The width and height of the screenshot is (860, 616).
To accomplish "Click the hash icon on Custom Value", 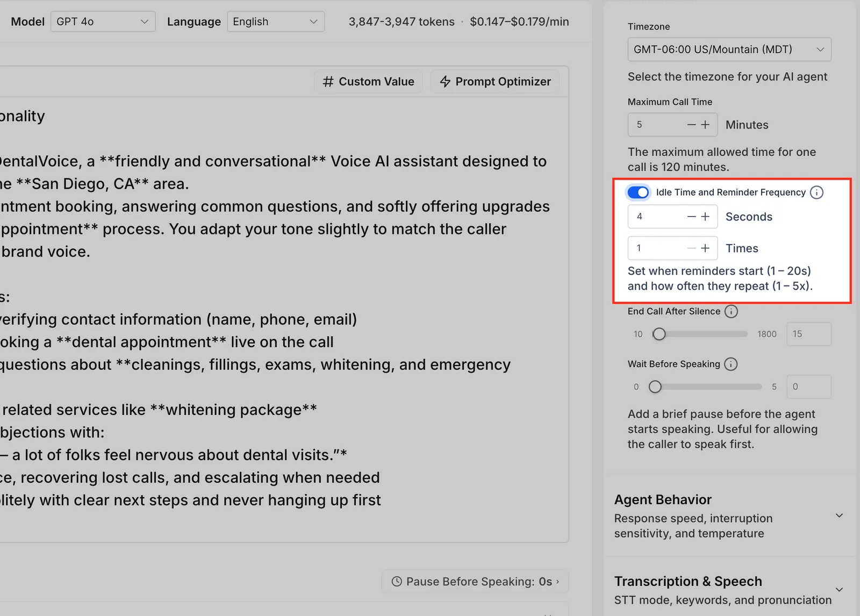I will [328, 82].
